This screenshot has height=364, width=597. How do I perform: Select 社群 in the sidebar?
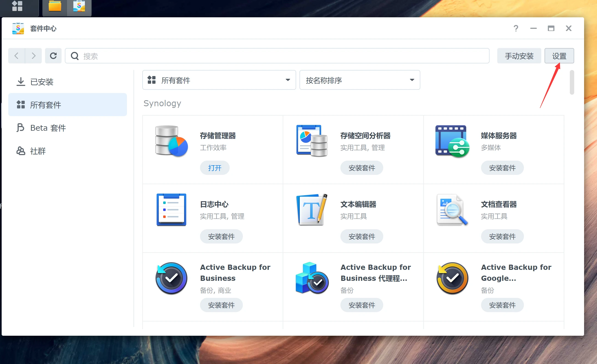[x=68, y=151]
